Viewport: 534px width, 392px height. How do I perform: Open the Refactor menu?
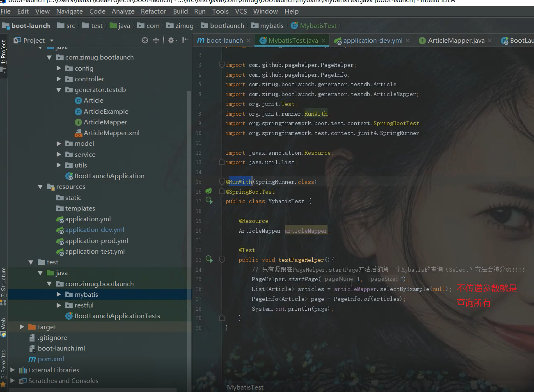pos(154,11)
